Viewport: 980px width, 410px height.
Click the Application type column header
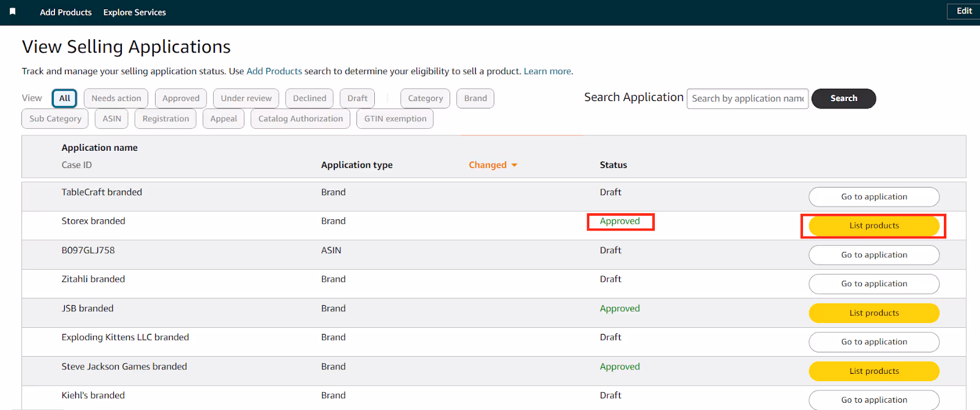coord(356,165)
